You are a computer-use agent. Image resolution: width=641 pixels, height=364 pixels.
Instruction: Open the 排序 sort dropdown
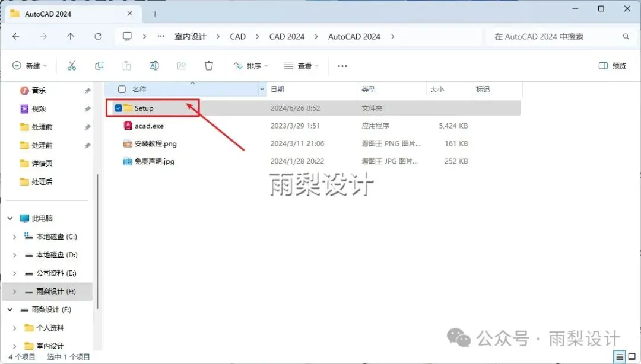[250, 66]
